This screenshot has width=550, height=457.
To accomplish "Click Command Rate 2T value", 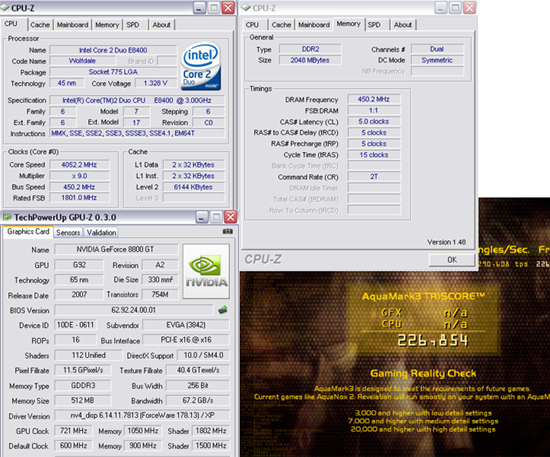I will pyautogui.click(x=374, y=177).
